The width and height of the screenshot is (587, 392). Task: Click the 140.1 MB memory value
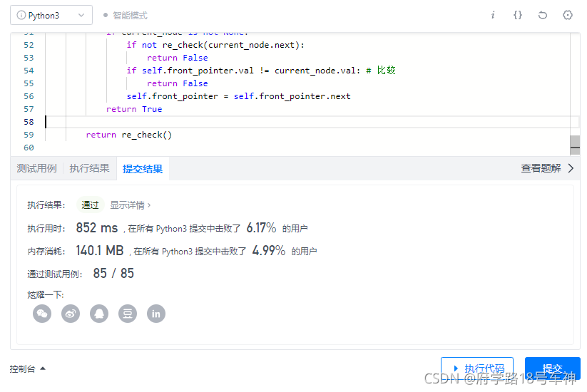(100, 251)
